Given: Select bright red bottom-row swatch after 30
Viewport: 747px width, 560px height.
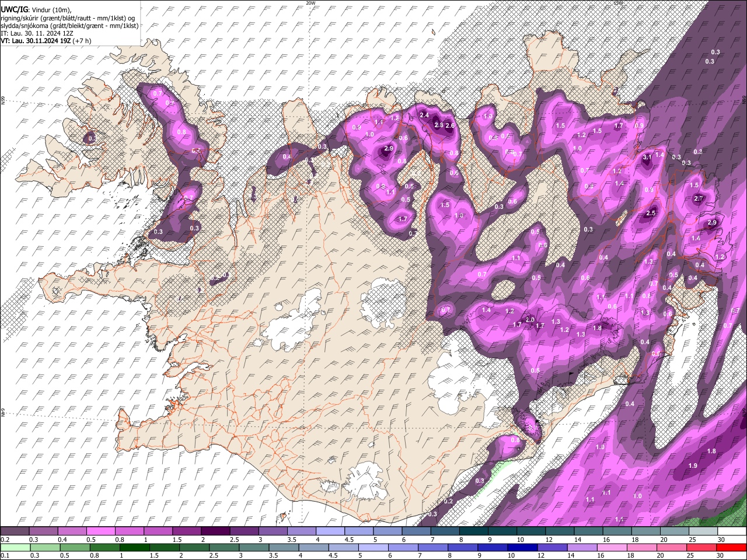Looking at the screenshot, I should click(732, 548).
